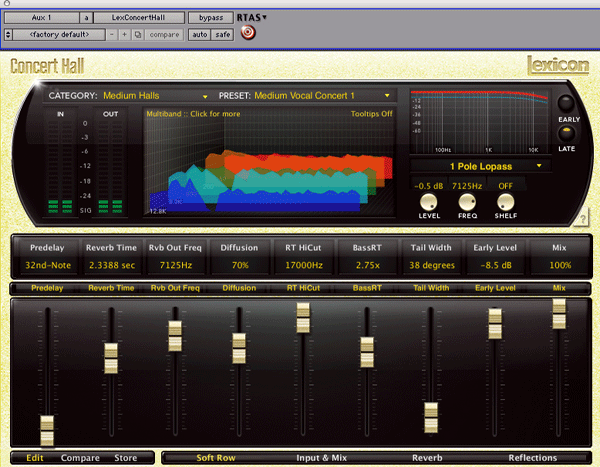Click the BassRT 2.75x value
The image size is (600, 467).
pyautogui.click(x=367, y=265)
